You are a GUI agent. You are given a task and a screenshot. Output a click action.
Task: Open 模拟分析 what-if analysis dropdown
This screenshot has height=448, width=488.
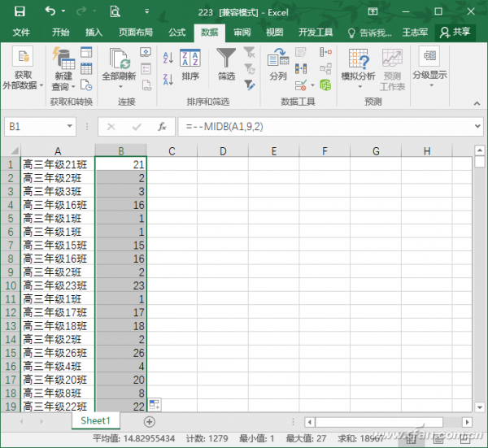click(x=358, y=68)
